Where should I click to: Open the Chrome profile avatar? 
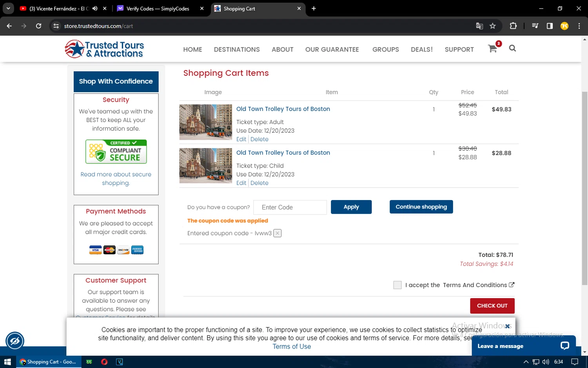click(x=564, y=26)
